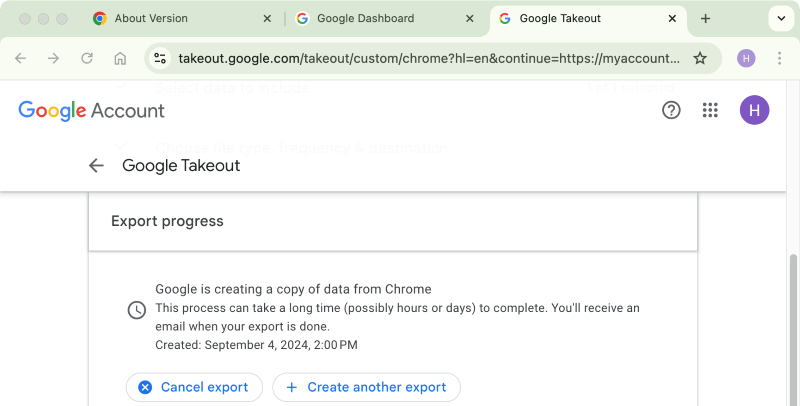Image resolution: width=800 pixels, height=406 pixels.
Task: Click 'Google is creating a copy' text
Action: click(293, 289)
